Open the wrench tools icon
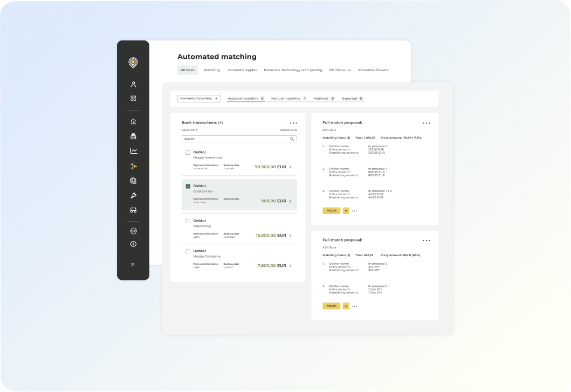571x392 pixels. click(133, 196)
